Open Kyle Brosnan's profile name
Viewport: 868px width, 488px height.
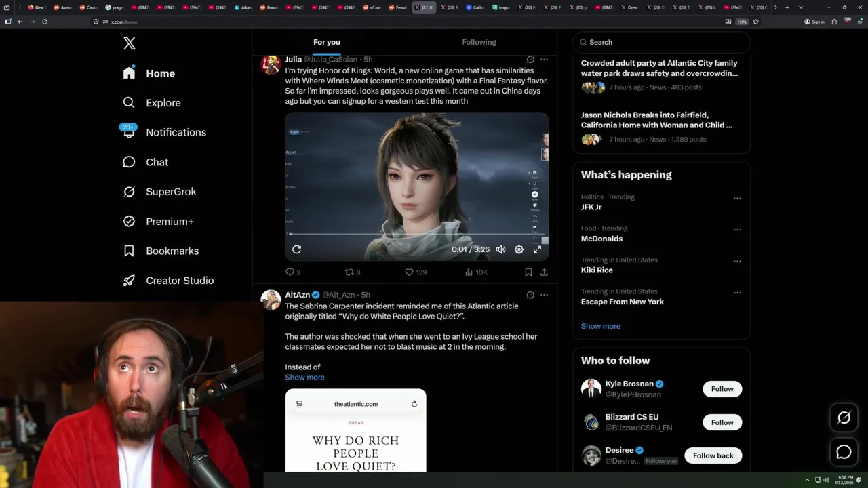tap(629, 384)
